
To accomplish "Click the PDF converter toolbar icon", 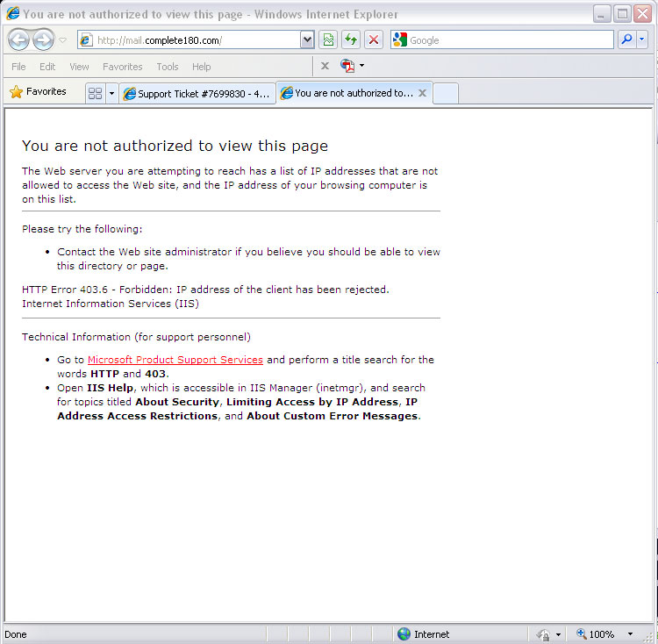I will coord(348,67).
